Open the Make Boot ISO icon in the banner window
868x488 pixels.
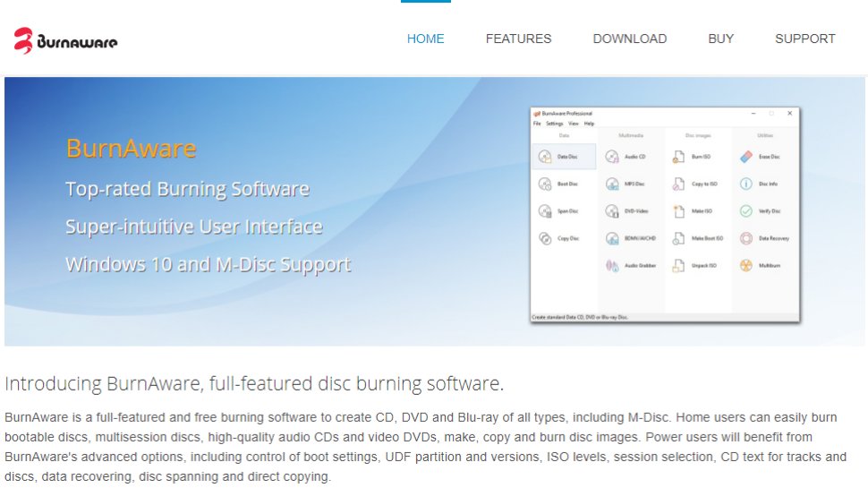[678, 238]
